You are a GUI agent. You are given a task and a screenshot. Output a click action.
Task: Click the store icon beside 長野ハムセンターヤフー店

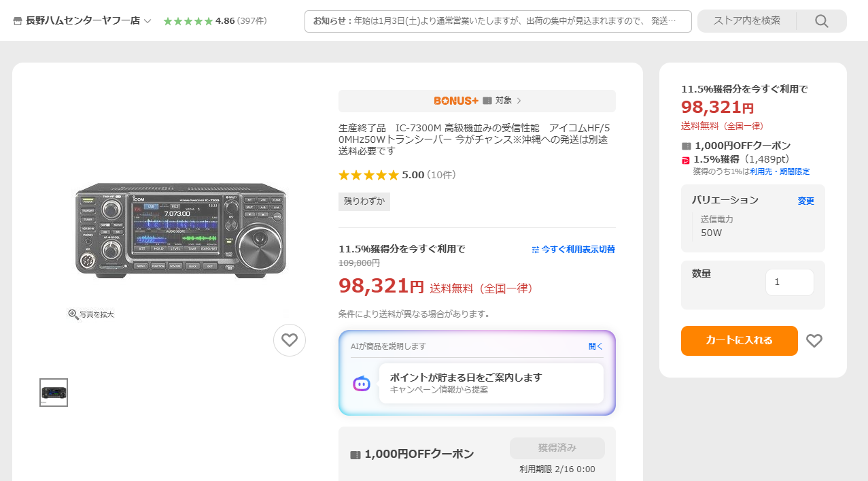(18, 21)
